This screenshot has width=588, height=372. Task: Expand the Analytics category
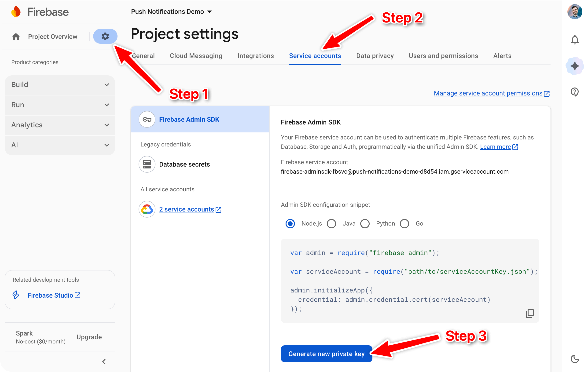coord(60,125)
